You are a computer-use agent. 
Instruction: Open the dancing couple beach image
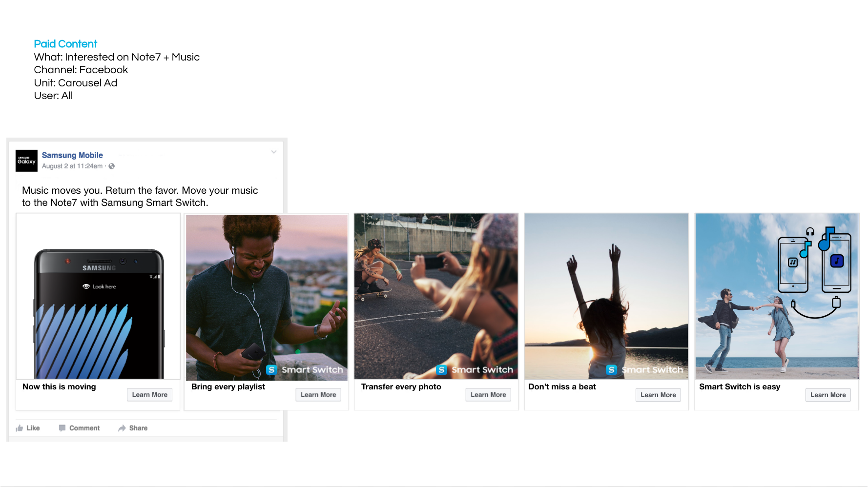click(777, 296)
